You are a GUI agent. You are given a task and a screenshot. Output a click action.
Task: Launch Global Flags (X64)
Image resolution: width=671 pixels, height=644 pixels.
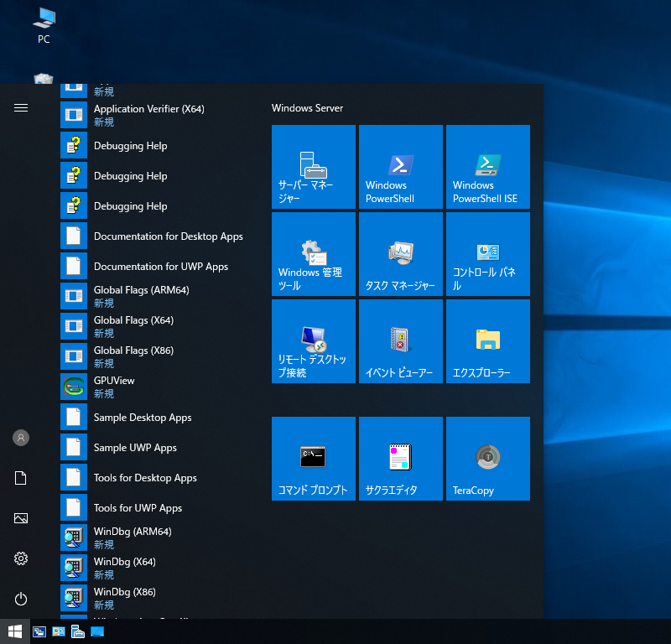(159, 326)
